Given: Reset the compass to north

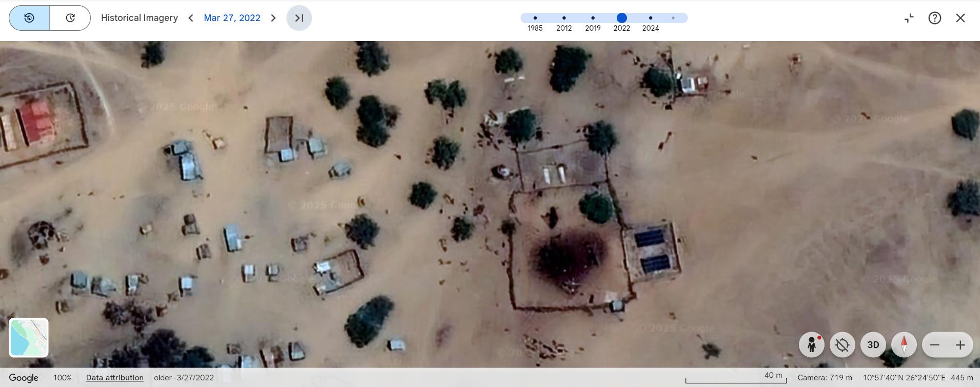Looking at the screenshot, I should point(904,345).
